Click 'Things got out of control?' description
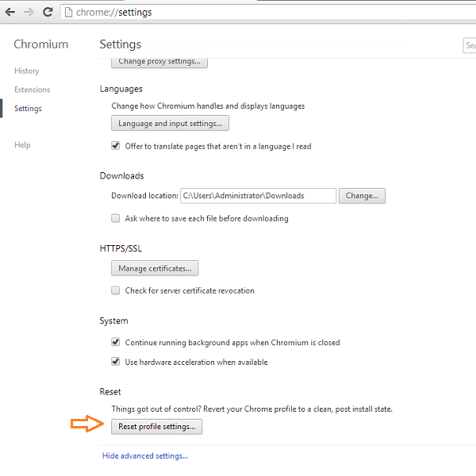 coord(252,409)
